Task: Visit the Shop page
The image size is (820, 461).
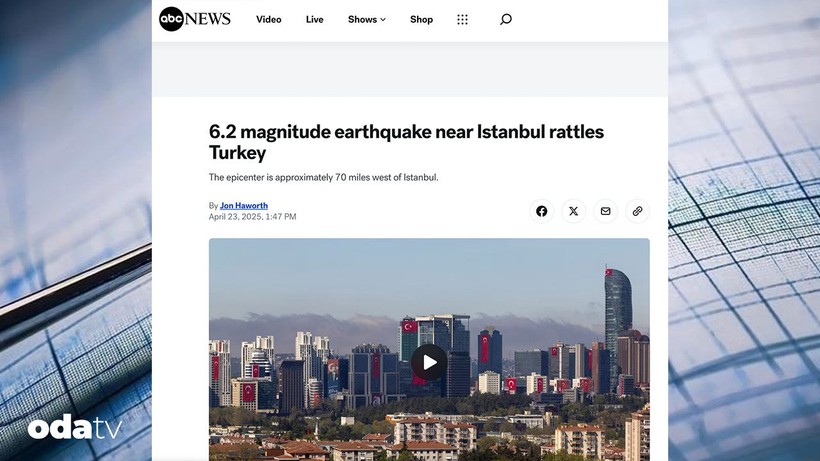Action: 421,19
